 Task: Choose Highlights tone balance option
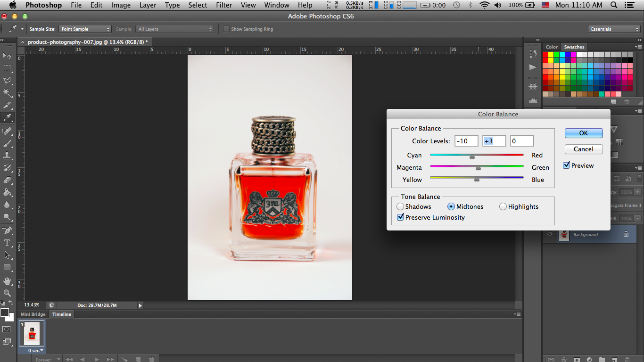pos(503,206)
